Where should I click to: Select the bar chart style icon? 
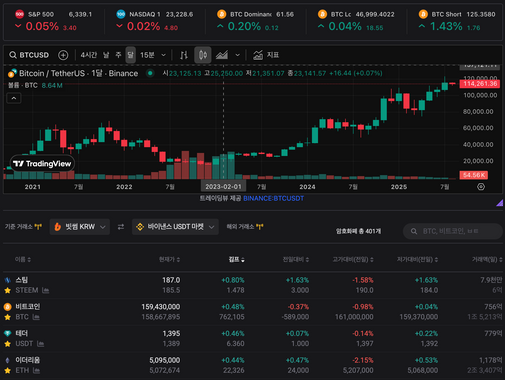[184, 55]
